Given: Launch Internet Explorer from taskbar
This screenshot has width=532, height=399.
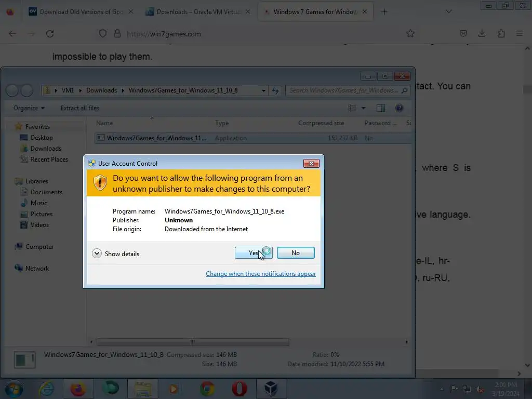Looking at the screenshot, I should coord(46,389).
